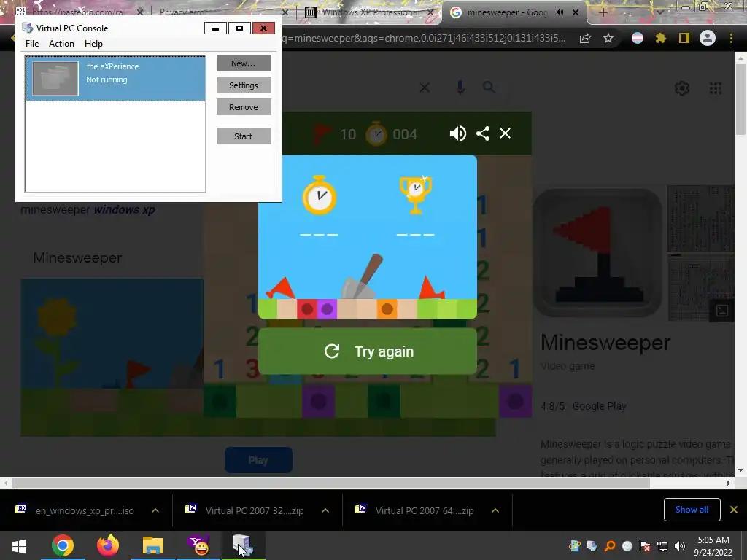Click the Google search magnifier icon
Viewport: 747px width, 560px height.
point(489,87)
